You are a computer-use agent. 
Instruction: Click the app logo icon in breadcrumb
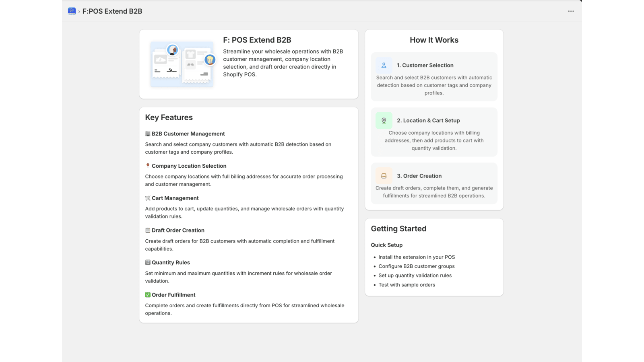click(x=72, y=11)
